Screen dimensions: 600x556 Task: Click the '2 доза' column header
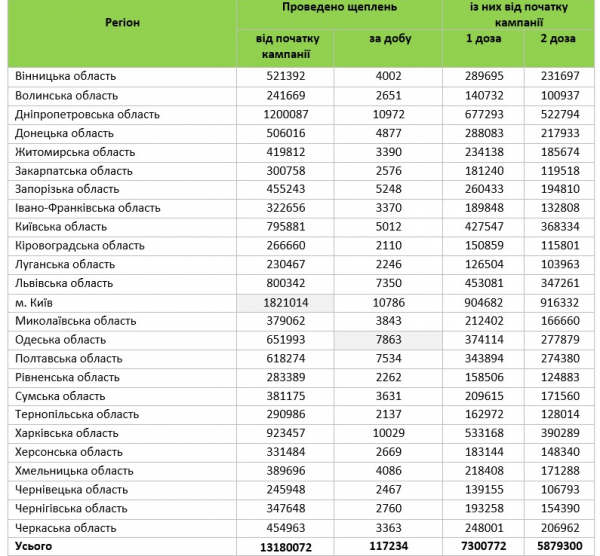(557, 39)
